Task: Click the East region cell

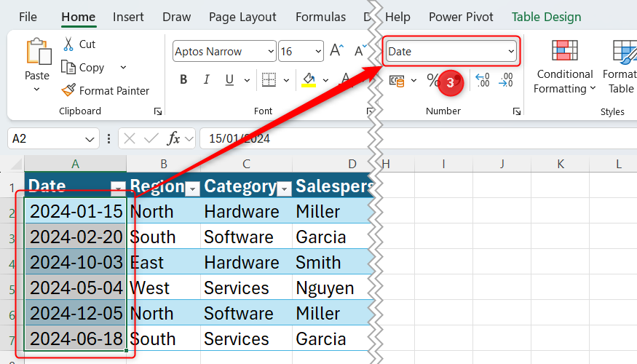Action: (164, 262)
